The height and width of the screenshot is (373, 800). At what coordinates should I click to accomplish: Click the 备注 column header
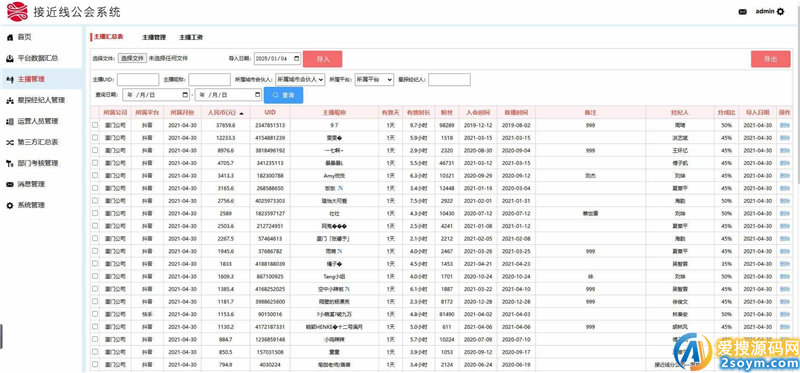pyautogui.click(x=590, y=112)
